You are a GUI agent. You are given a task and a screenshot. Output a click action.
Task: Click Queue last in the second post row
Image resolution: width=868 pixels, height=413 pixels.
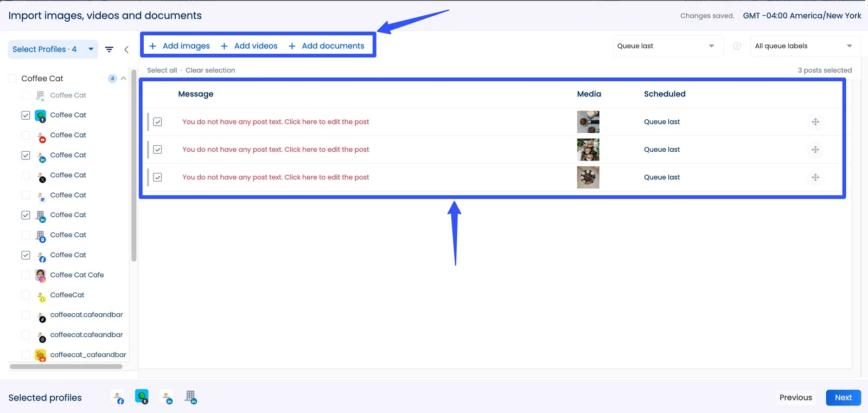(662, 150)
